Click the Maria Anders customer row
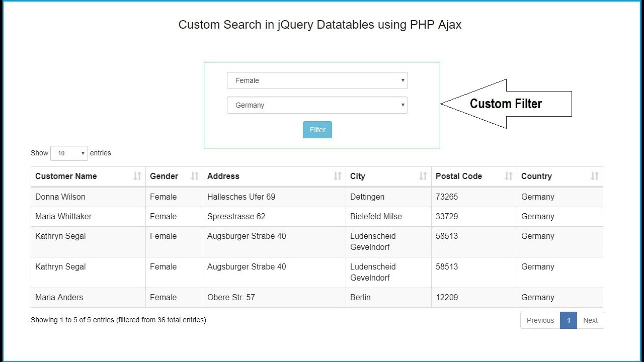 pyautogui.click(x=59, y=297)
